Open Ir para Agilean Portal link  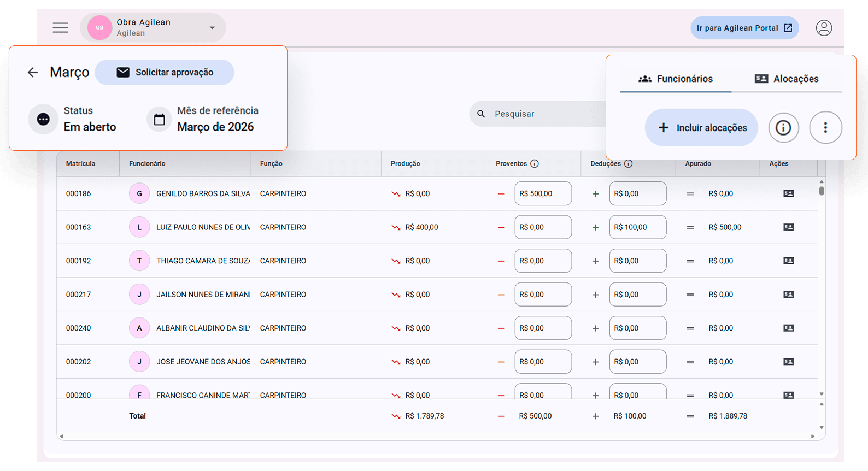pos(744,28)
